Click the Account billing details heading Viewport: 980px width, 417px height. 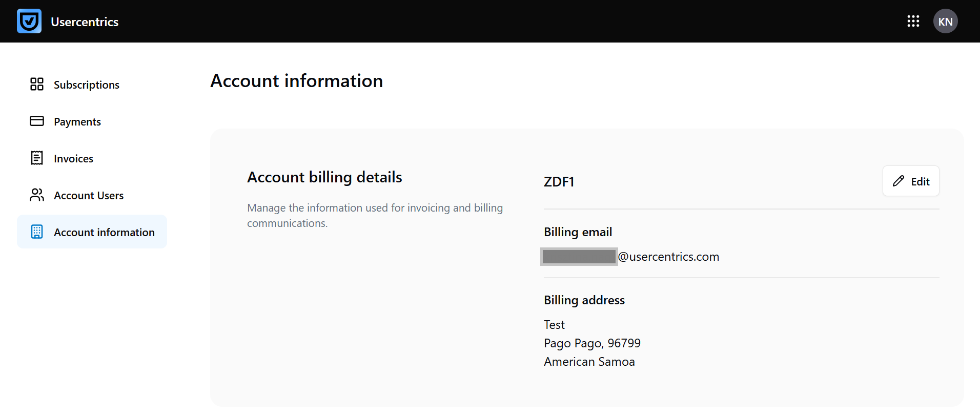pos(324,177)
